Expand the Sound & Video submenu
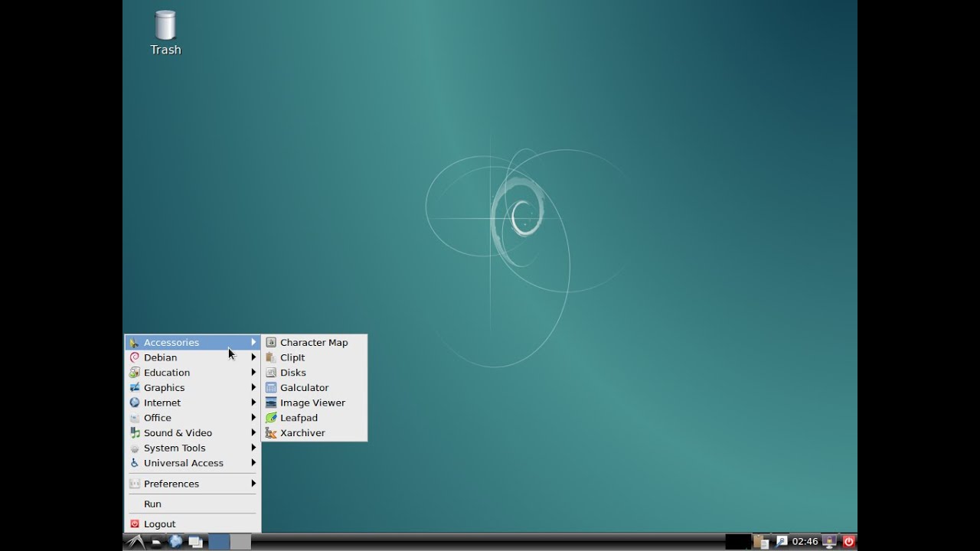Screen dimensions: 980x551 click(192, 433)
